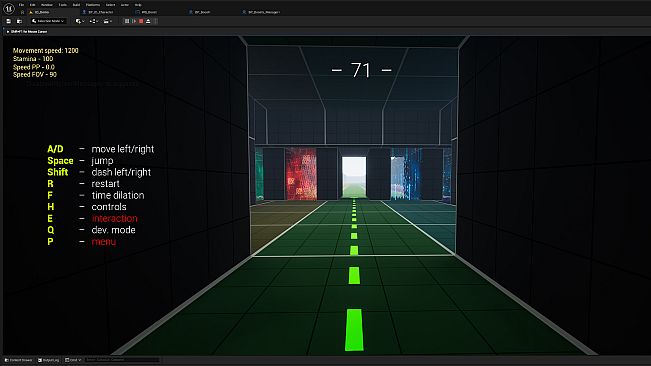Open the Help menu
Viewport: 651px width, 366px height.
click(x=138, y=5)
